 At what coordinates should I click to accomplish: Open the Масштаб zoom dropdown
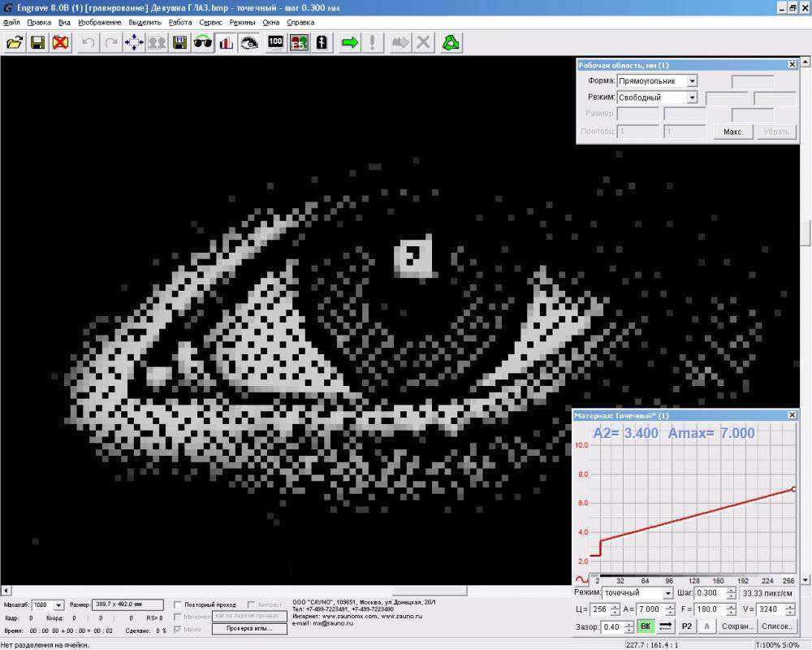tap(58, 605)
